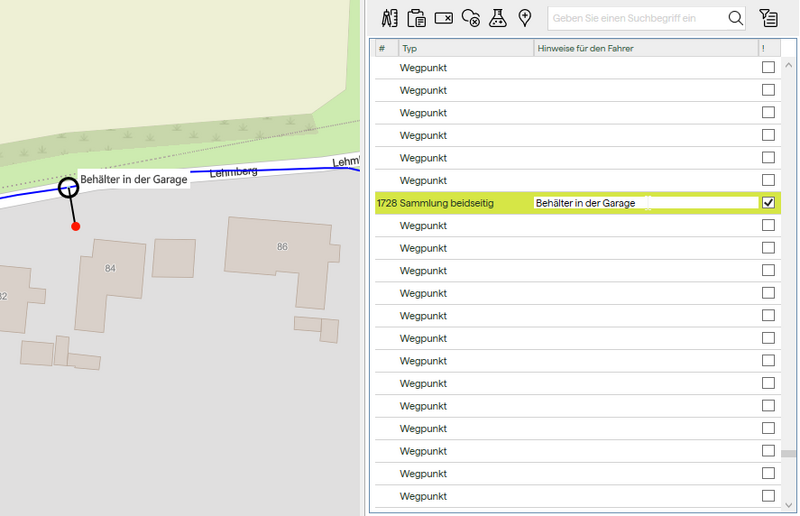Click the magnifier search icon

735,18
